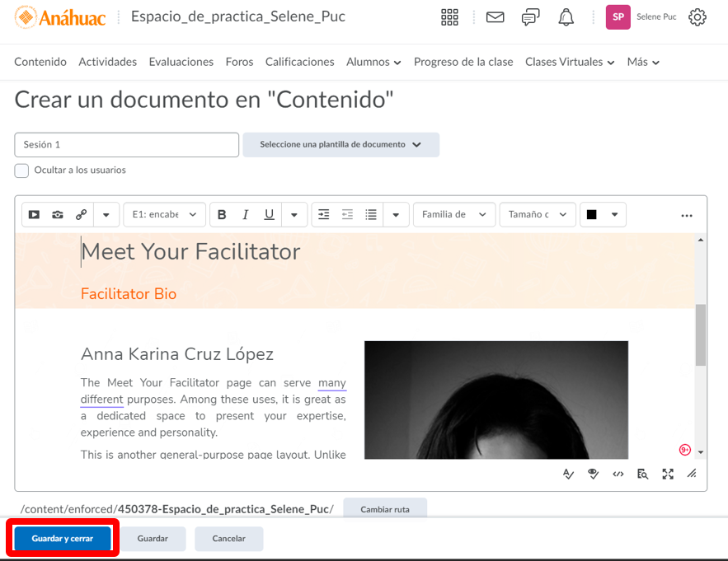Open the HTML source code editor
Viewport: 728px width, 561px height.
click(618, 474)
